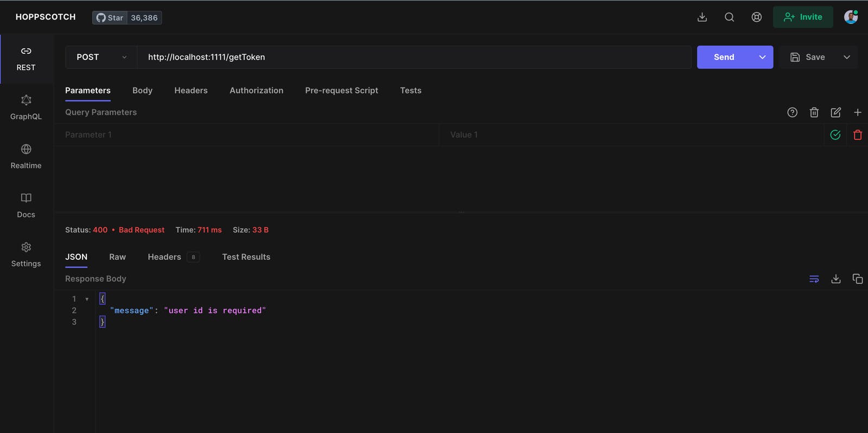Open the Docs section in the sidebar
This screenshot has width=868, height=433.
[x=26, y=206]
